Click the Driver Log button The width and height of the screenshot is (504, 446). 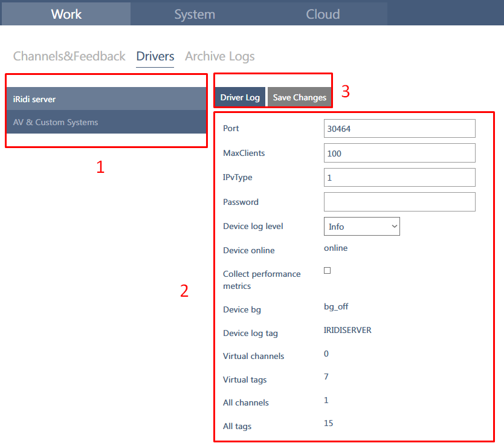[x=240, y=97]
